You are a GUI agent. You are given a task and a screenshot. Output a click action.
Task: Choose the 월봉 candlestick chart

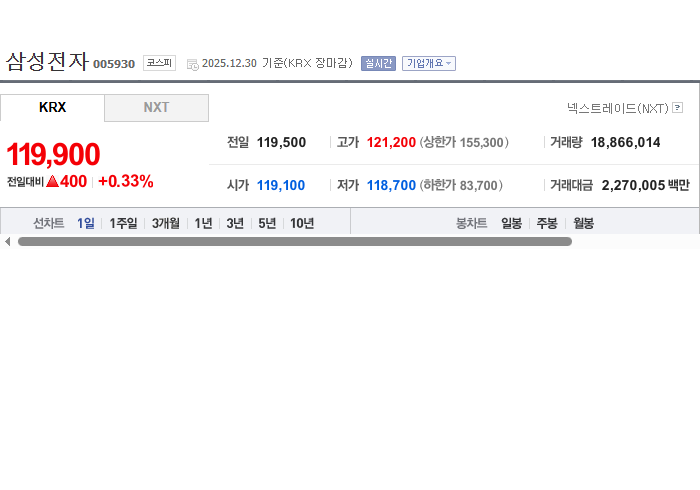[x=583, y=223]
